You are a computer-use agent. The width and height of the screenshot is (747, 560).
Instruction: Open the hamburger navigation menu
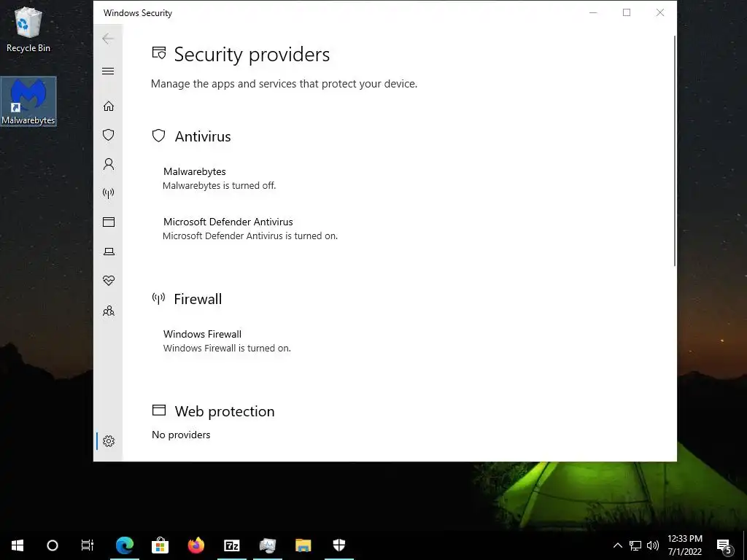point(108,71)
